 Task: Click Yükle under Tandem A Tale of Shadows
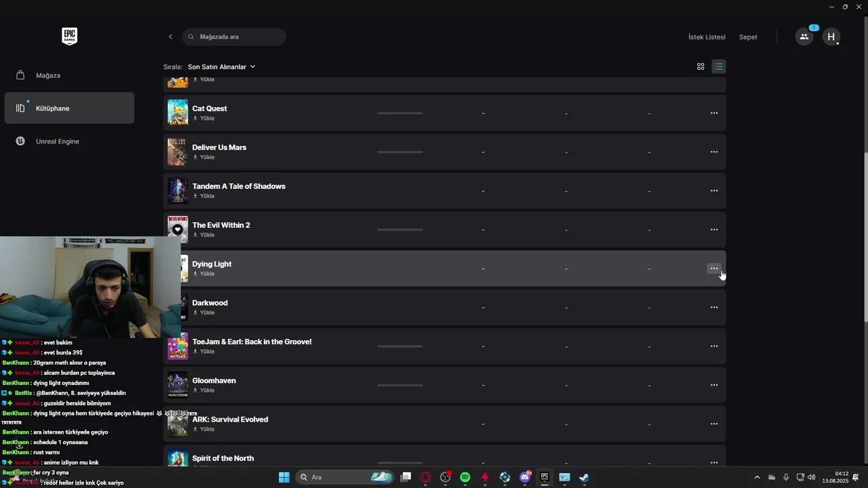tap(203, 196)
